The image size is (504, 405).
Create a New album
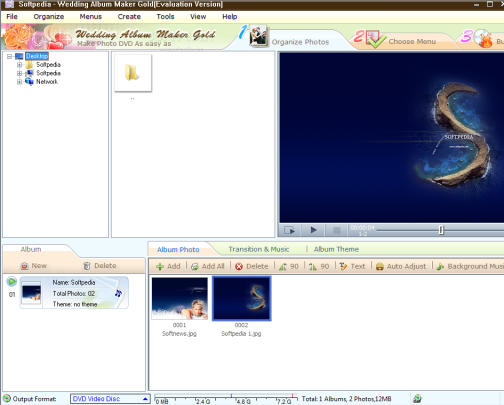tap(34, 266)
